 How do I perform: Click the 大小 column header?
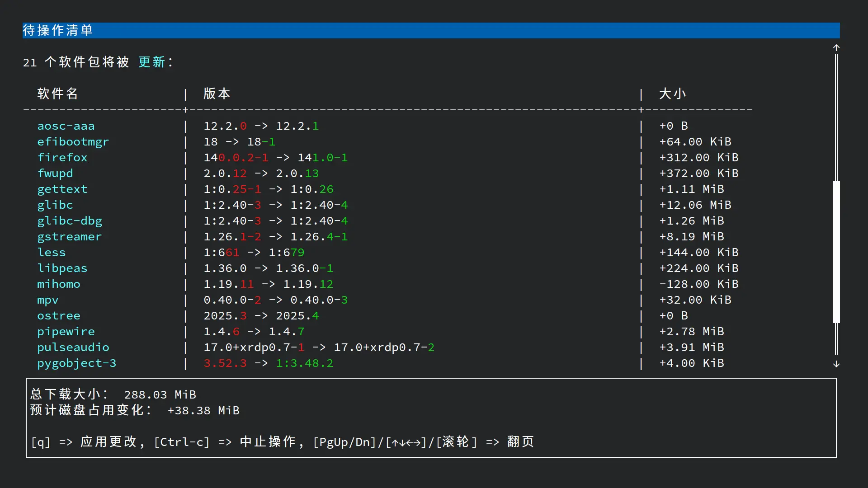672,94
